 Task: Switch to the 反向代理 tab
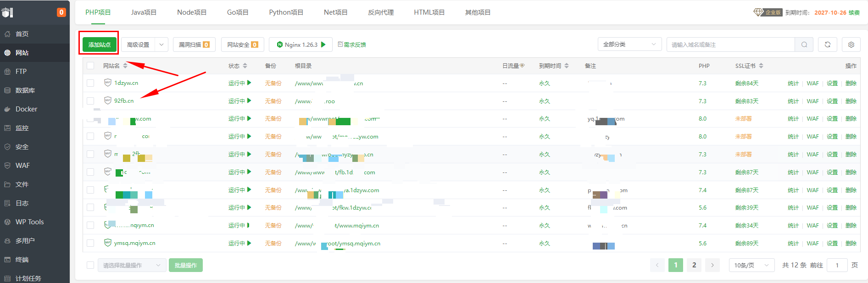380,12
